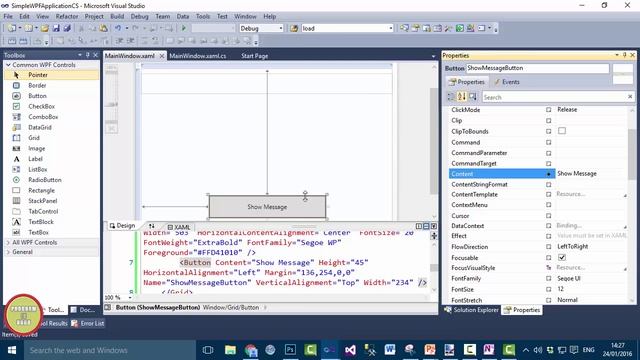Click the ShowMessageButton name field

point(538,68)
